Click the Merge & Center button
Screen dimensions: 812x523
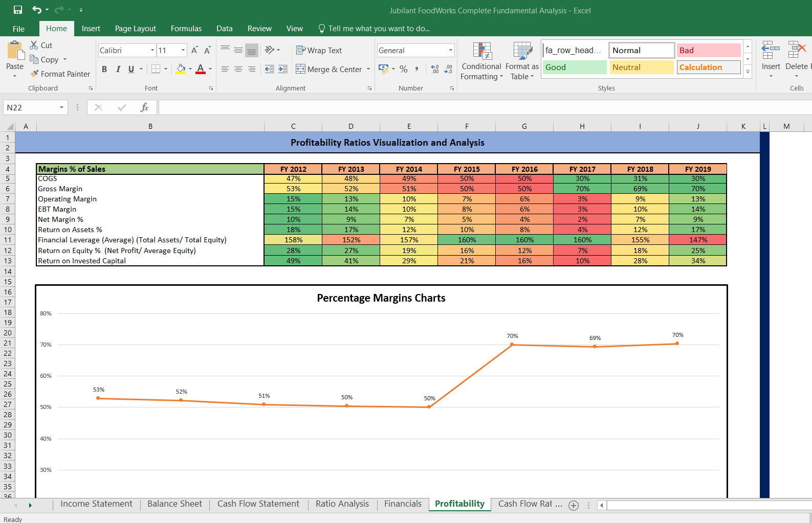coord(329,69)
